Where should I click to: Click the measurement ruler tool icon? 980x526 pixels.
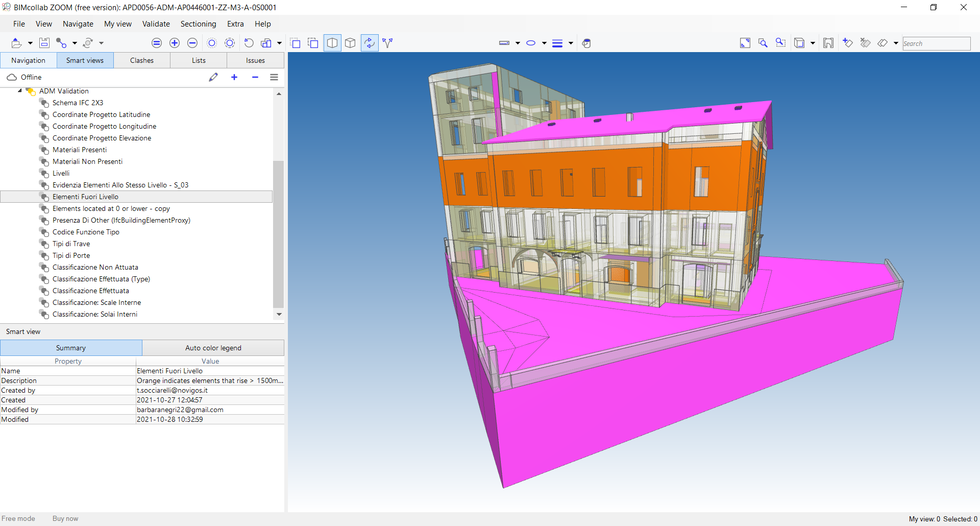[504, 43]
